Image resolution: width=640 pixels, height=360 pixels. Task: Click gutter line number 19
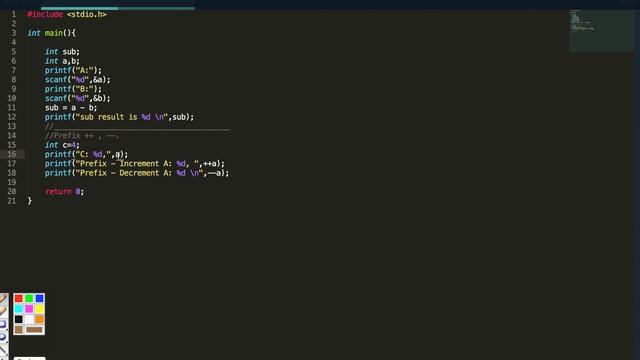pos(12,182)
